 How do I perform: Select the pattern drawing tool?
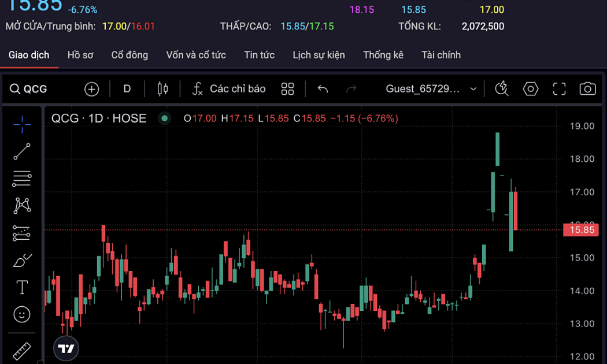[22, 205]
